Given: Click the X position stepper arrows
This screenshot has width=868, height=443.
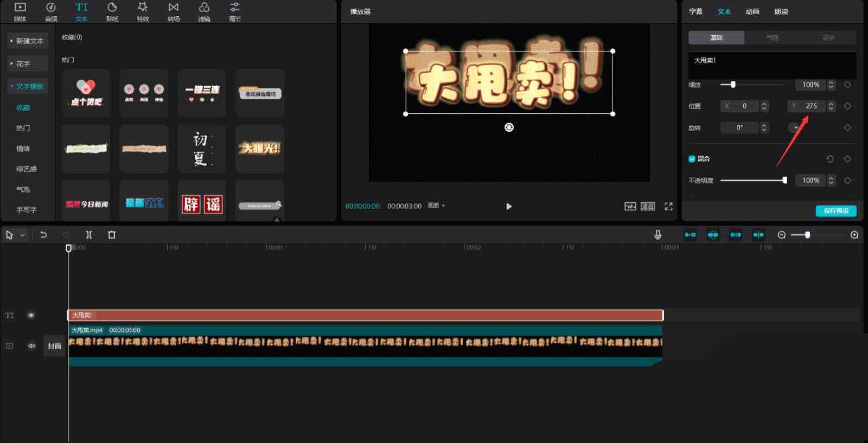Looking at the screenshot, I should click(x=764, y=106).
